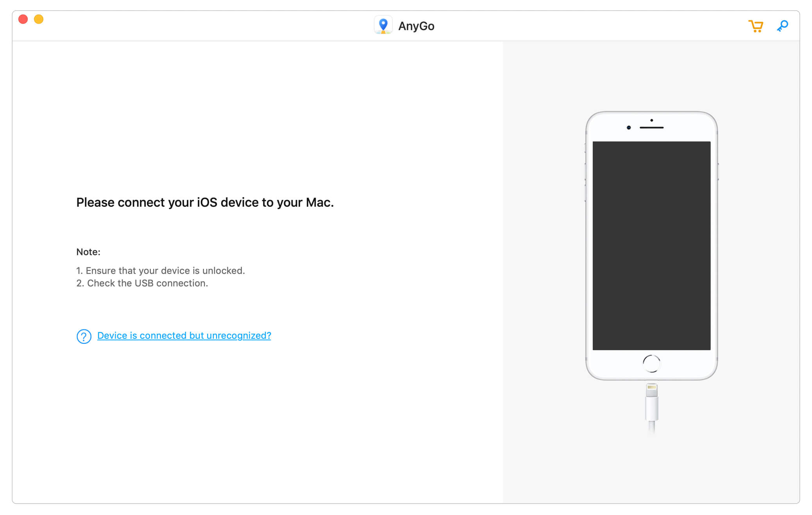Click the iPhone home button illustration
This screenshot has height=515, width=812.
click(651, 363)
